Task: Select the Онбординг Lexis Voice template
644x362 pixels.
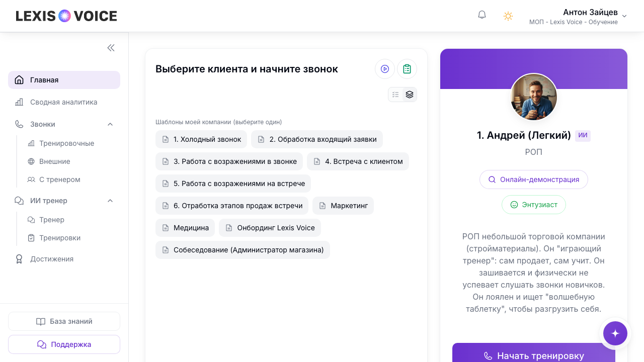Action: pyautogui.click(x=270, y=228)
